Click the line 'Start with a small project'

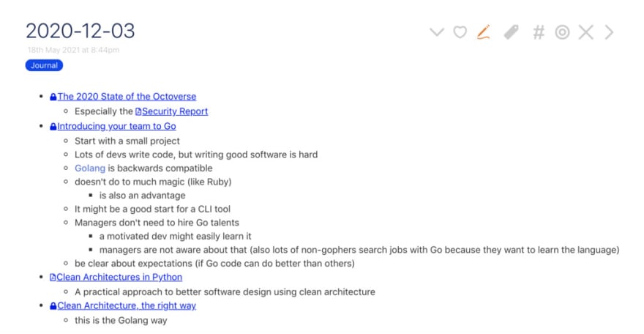pos(127,141)
